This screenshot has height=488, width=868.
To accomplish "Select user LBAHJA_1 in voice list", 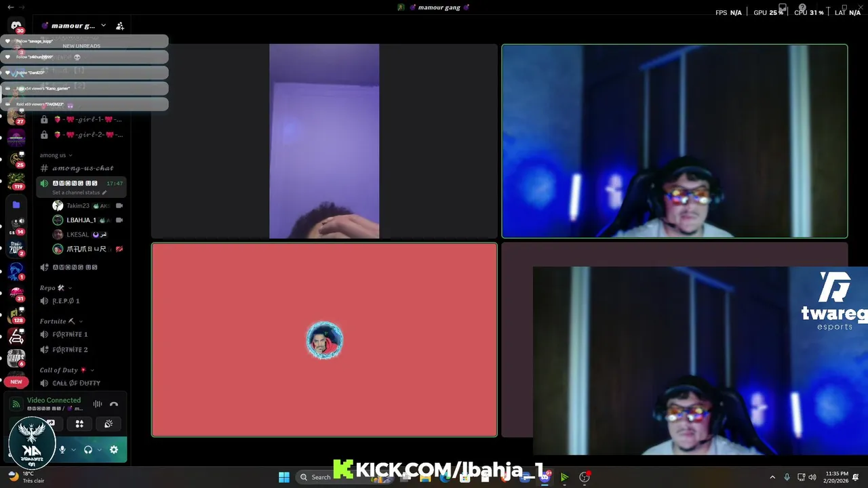I will 81,220.
